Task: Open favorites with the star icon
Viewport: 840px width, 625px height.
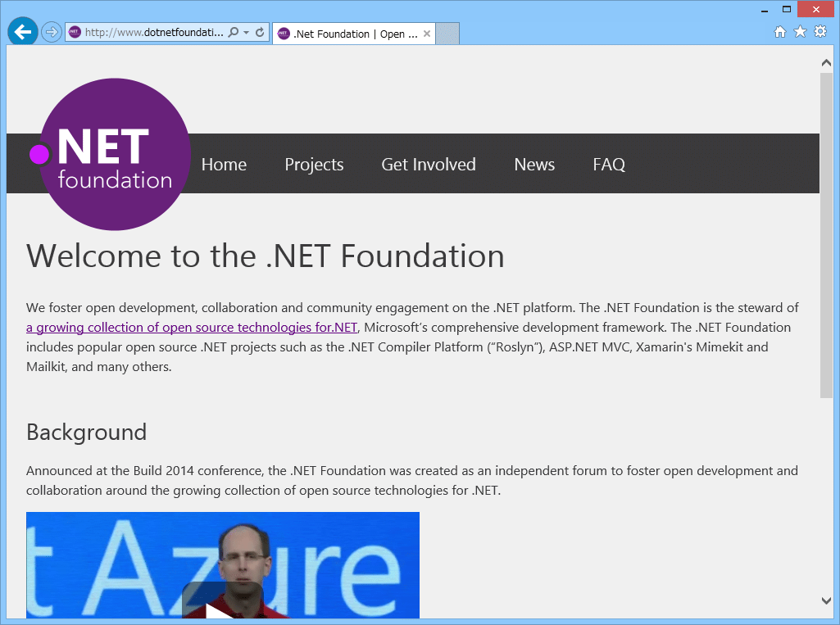Action: tap(799, 31)
